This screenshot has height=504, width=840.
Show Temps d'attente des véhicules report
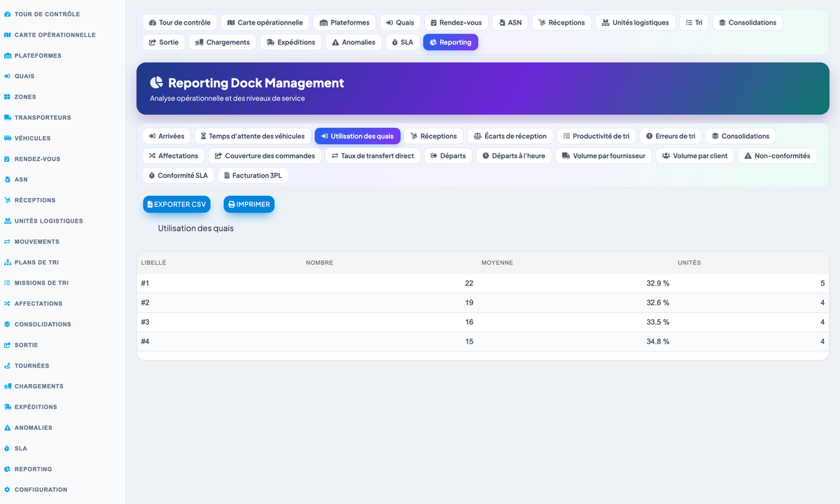pyautogui.click(x=253, y=136)
